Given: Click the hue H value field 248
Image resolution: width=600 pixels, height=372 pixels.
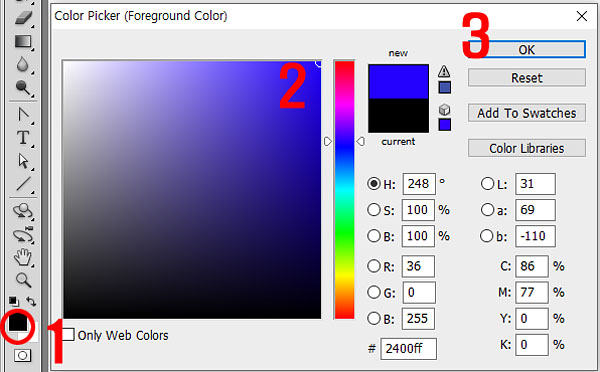Looking at the screenshot, I should (419, 184).
